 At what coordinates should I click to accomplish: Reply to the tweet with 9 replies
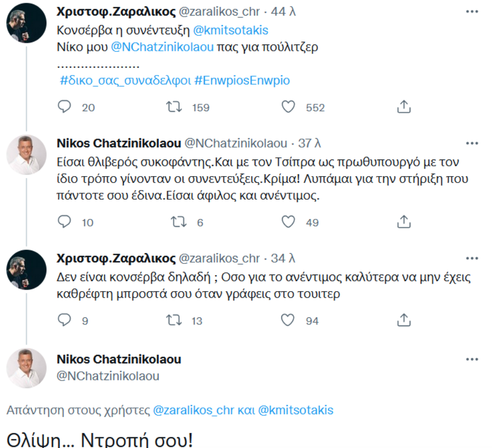pos(64,320)
